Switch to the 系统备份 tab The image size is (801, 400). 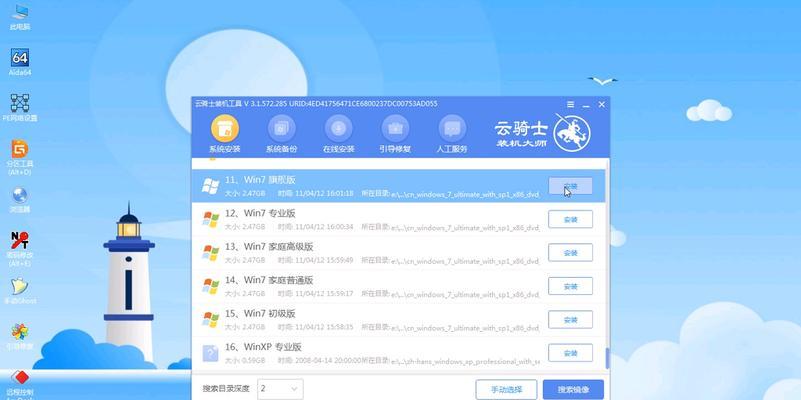point(281,134)
